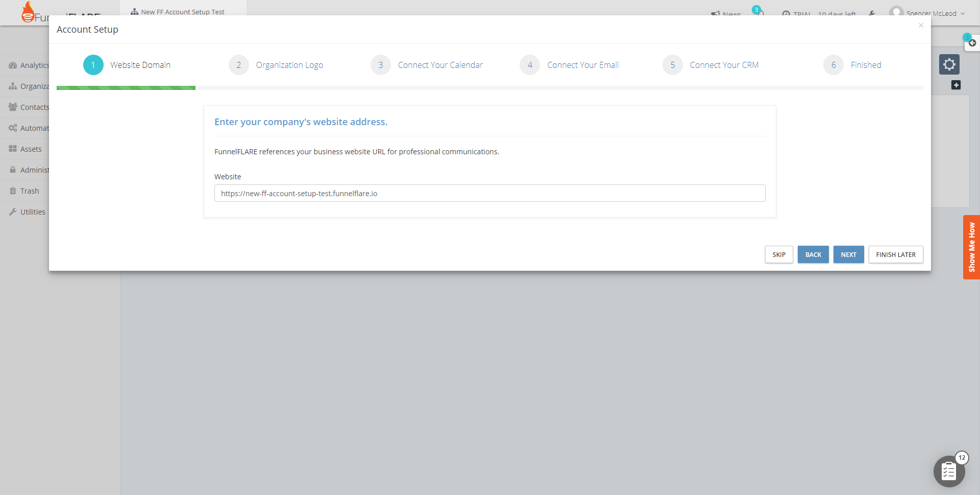Open the checklist clipboard widget with badge 12
The image size is (980, 495).
(949, 471)
